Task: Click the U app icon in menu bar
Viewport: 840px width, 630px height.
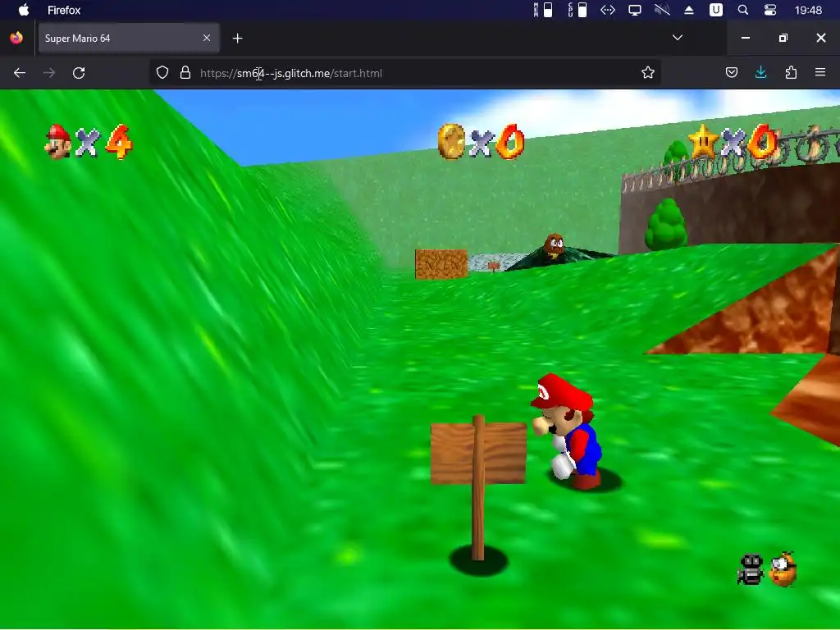Action: (x=716, y=10)
